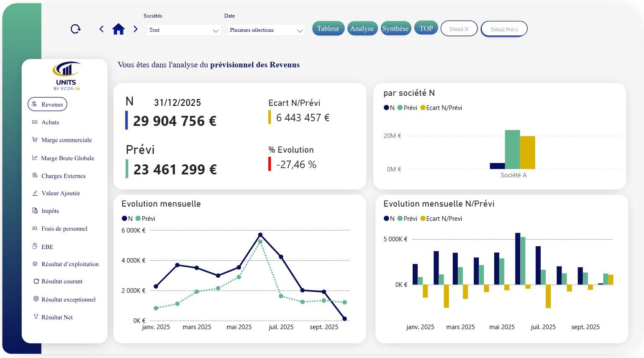Viewport: 644px width, 358px height.
Task: Click the chart icon beside Marge Brute Globale
Action: [35, 158]
